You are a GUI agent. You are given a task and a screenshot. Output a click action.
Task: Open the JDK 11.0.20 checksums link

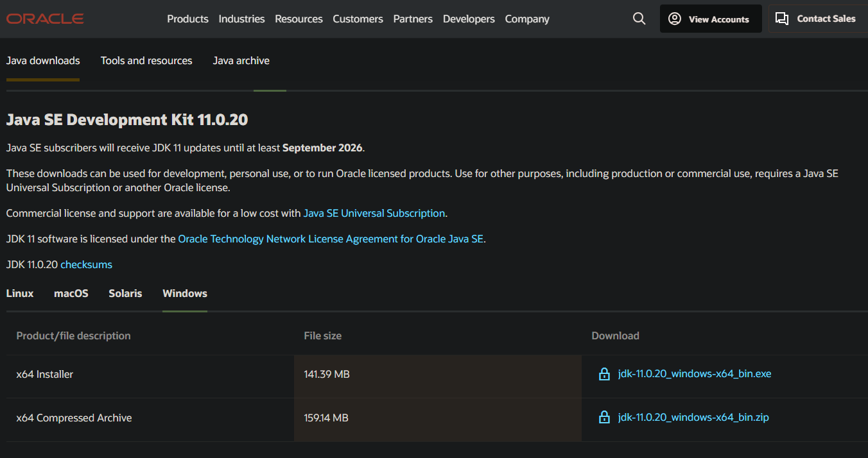point(86,264)
